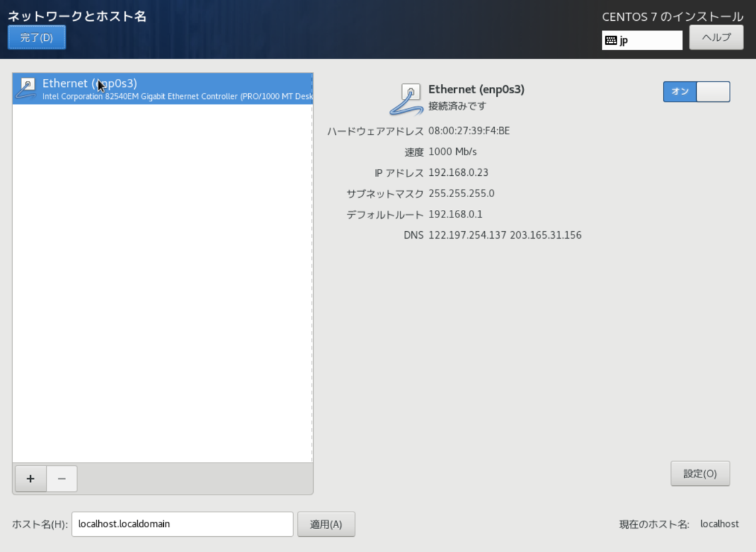Image resolution: width=756 pixels, height=552 pixels.
Task: Open ヘルプ for network configuration
Action: (716, 37)
